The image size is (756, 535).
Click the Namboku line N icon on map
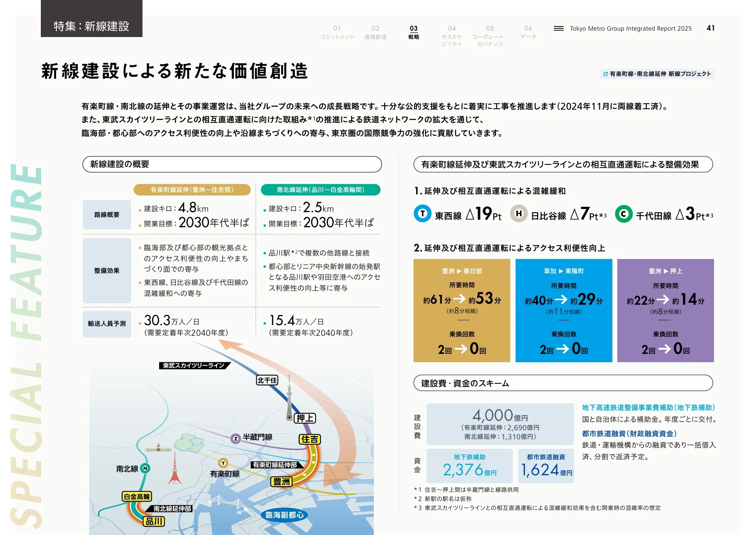(x=145, y=468)
